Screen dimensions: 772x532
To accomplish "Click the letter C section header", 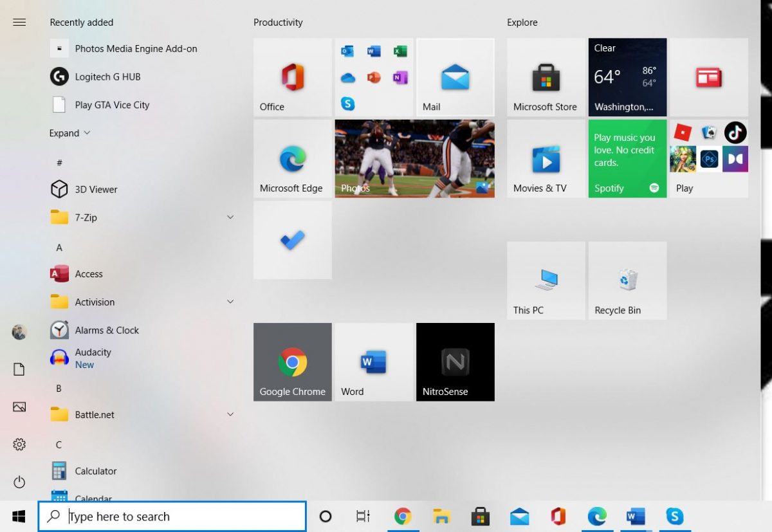I will tap(59, 445).
